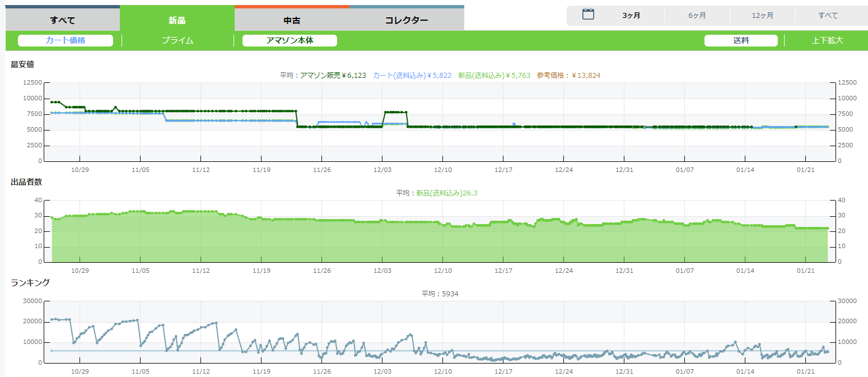This screenshot has width=868, height=377.
Task: Select the 新品 tab
Action: pyautogui.click(x=177, y=21)
